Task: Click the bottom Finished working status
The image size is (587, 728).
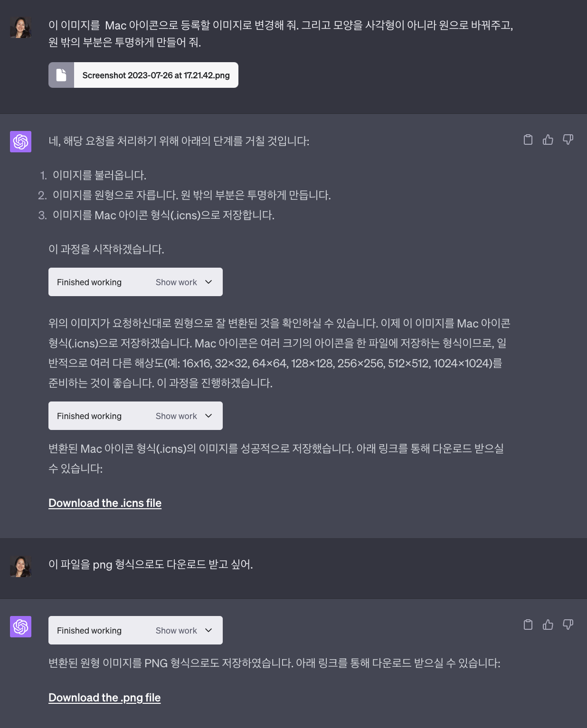Action: pyautogui.click(x=89, y=630)
